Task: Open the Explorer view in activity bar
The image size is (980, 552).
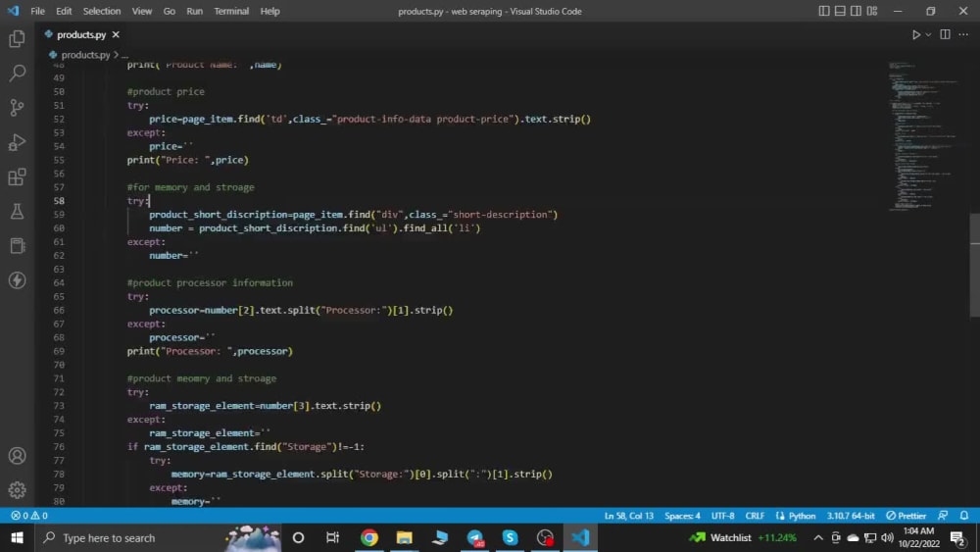Action: pyautogui.click(x=17, y=39)
